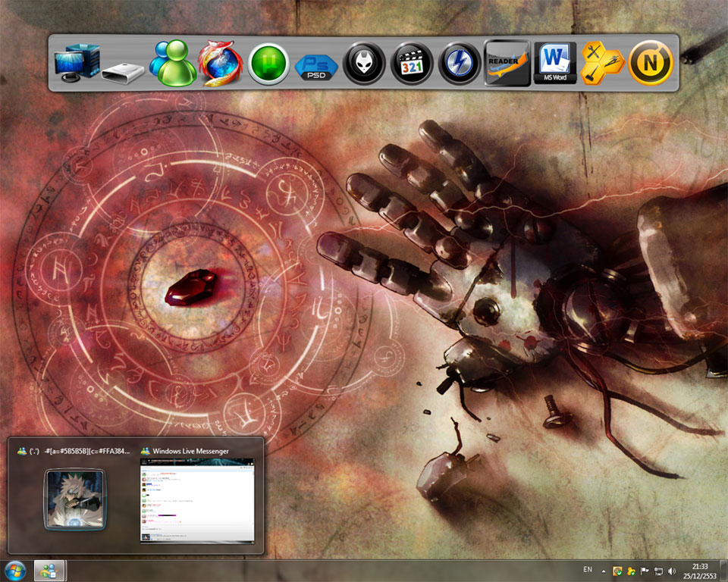Open the network connection tray icon
Viewport: 728px width, 582px height.
tap(658, 571)
